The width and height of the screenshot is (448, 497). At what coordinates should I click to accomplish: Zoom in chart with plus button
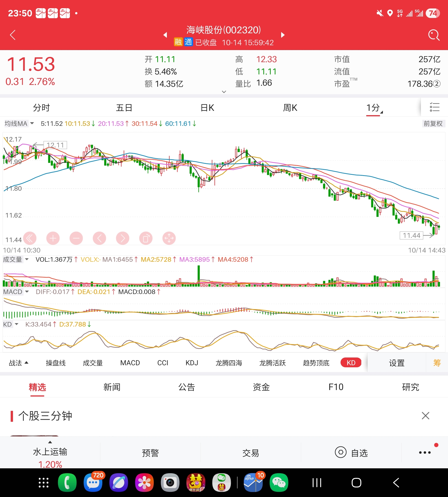(x=53, y=238)
